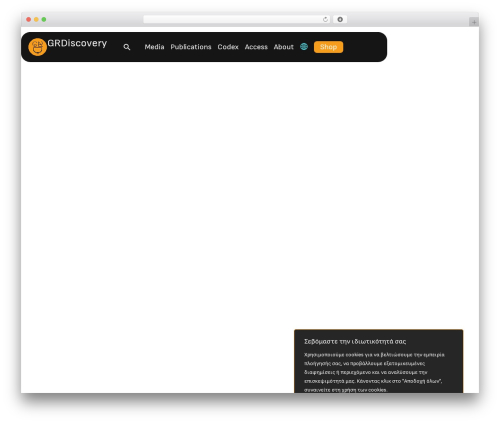Image resolution: width=500 pixels, height=423 pixels.
Task: Open the Media menu item
Action: tap(154, 47)
